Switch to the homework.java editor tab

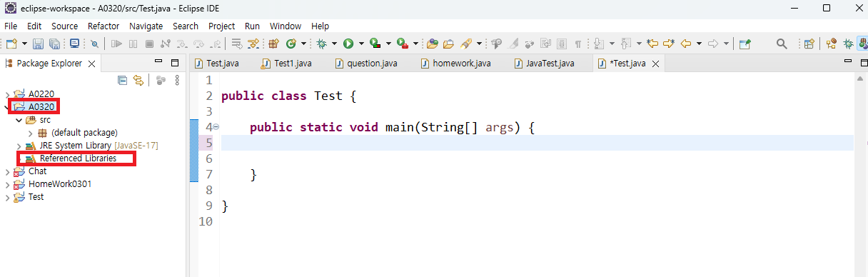456,64
